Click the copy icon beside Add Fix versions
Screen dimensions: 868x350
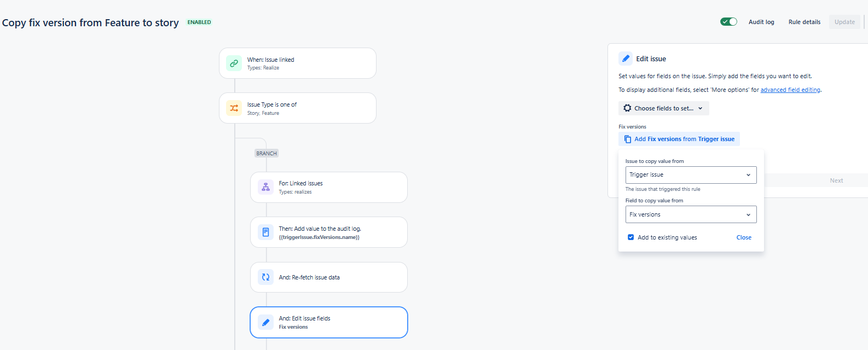tap(628, 139)
